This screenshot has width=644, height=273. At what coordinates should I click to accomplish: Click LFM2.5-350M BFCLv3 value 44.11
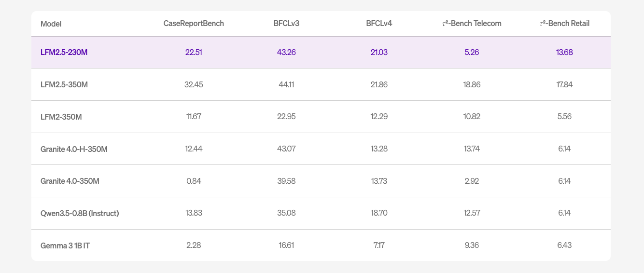(286, 84)
